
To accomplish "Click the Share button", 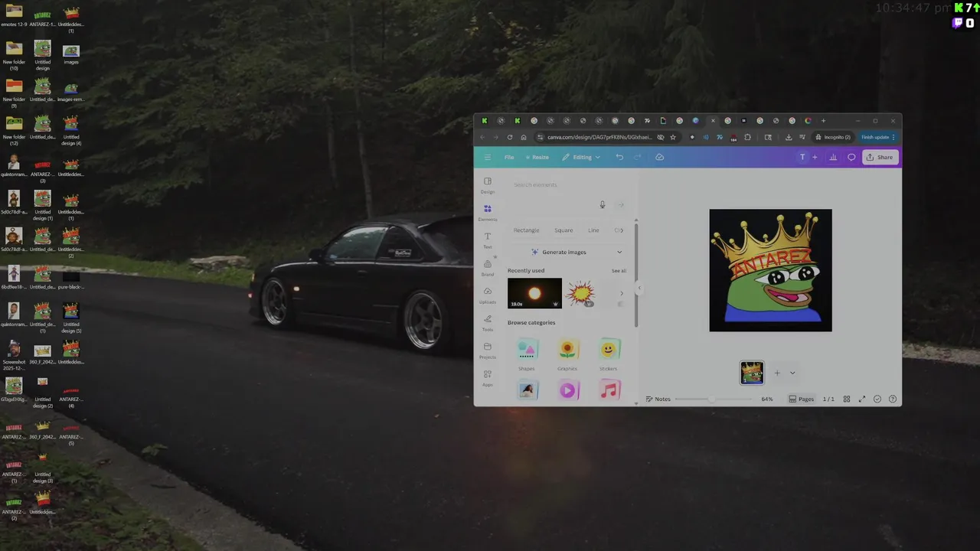I will point(880,157).
